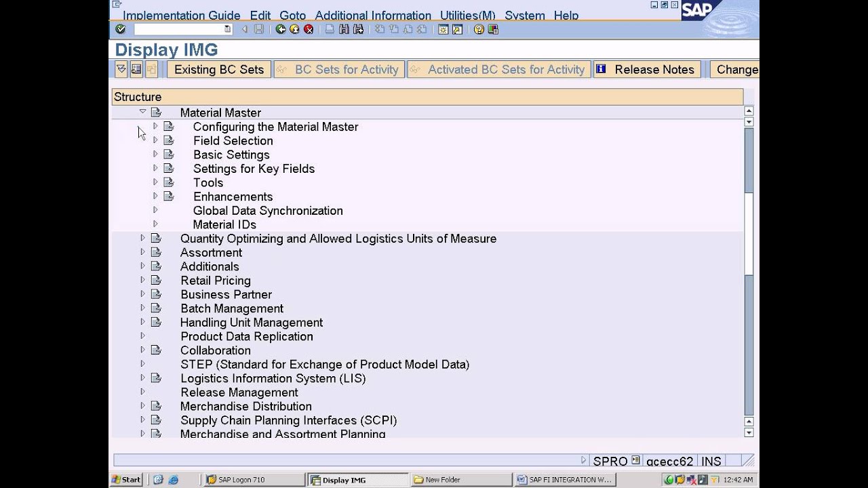Click the Customize Local Layout icon
This screenshot has height=488, width=868.
493,29
